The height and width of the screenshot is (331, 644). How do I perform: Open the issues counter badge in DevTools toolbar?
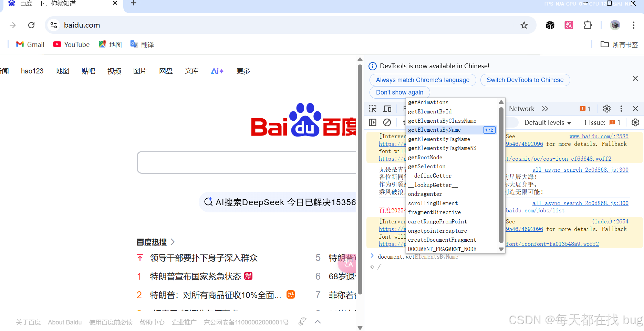[x=585, y=109]
